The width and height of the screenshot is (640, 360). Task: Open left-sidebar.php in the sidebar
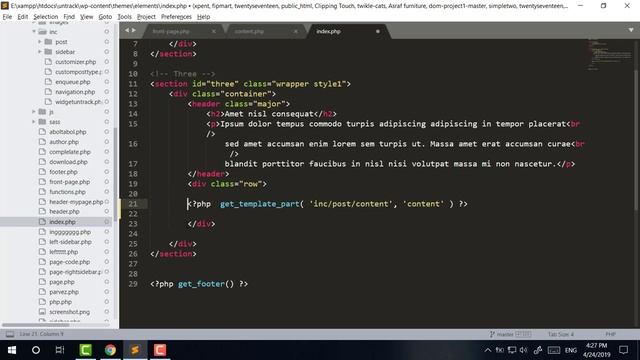[70, 242]
